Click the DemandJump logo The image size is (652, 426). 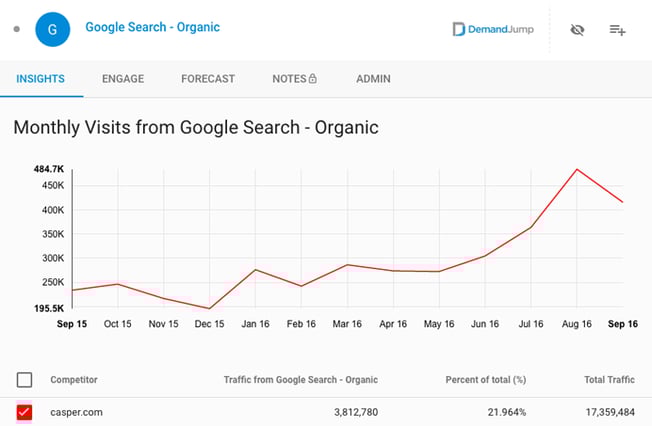pos(493,29)
